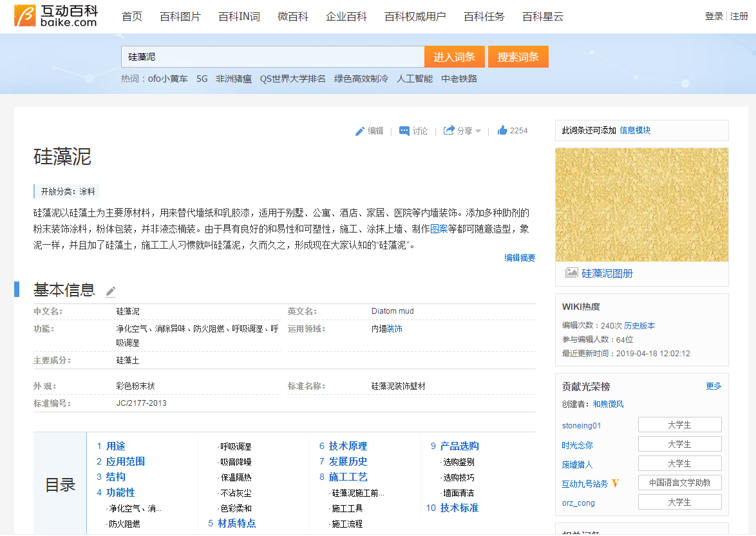Select hot word 5G

coord(202,79)
